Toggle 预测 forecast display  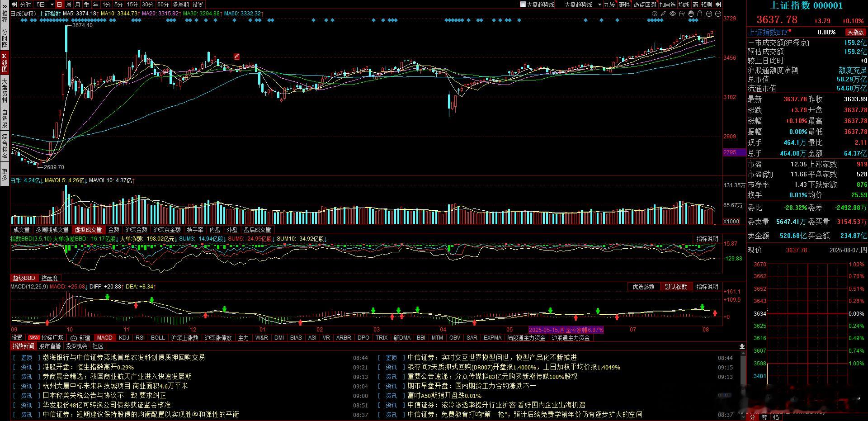pyautogui.click(x=706, y=5)
